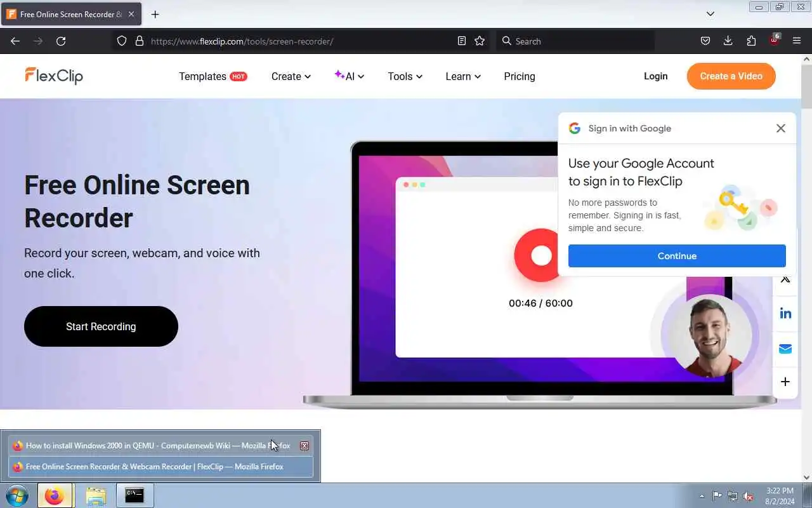The image size is (812, 508).
Task: Open a new browser tab
Action: pyautogui.click(x=155, y=14)
